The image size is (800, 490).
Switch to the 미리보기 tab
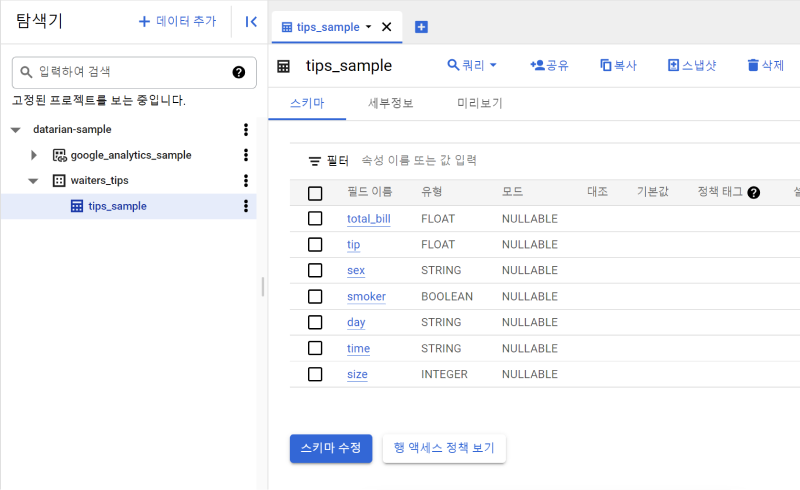click(x=480, y=104)
